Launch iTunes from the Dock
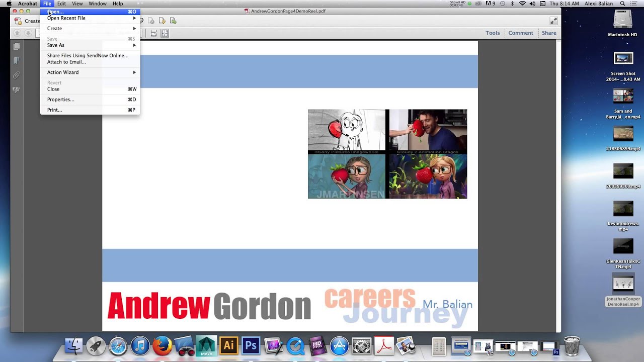 pos(140,346)
